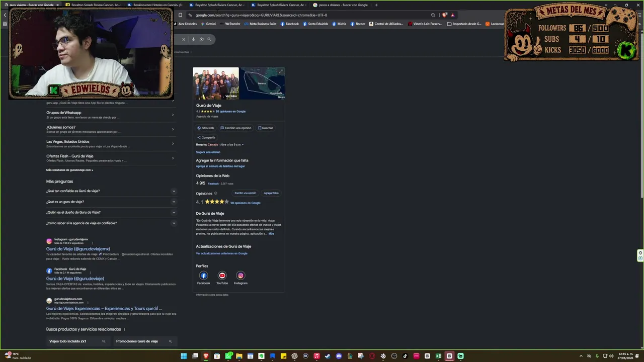Image resolution: width=644 pixels, height=362 pixels.
Task: View the Gurú de Viaje team photo
Action: coord(216,83)
